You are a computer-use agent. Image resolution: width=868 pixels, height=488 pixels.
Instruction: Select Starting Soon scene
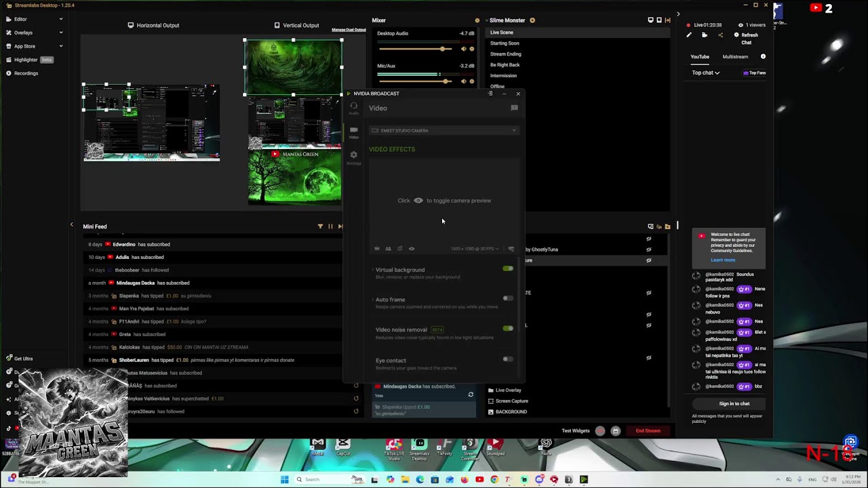[505, 43]
